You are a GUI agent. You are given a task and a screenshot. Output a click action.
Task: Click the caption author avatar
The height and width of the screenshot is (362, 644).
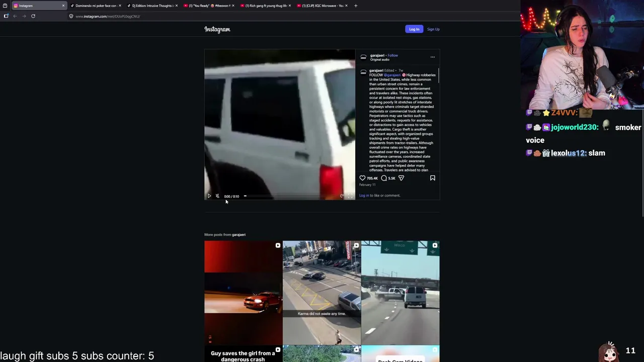click(x=363, y=72)
